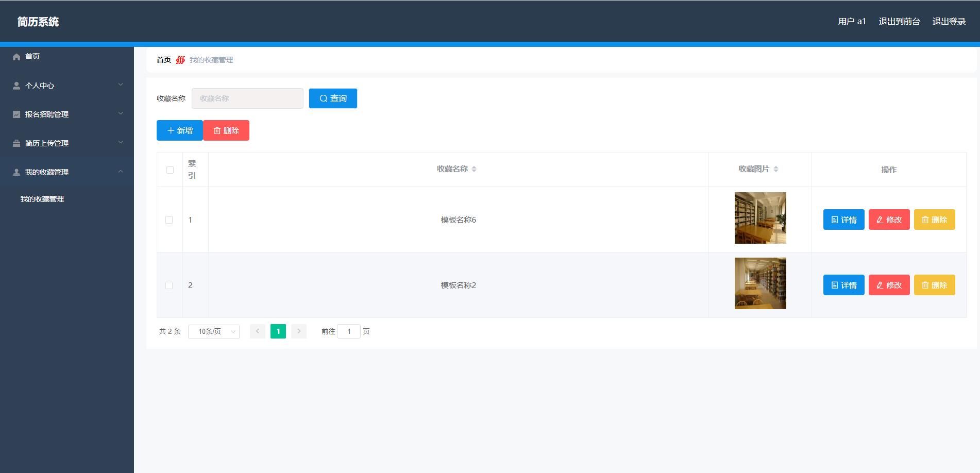
Task: Click the chart icon beside 报名招聘管理
Action: pos(16,114)
